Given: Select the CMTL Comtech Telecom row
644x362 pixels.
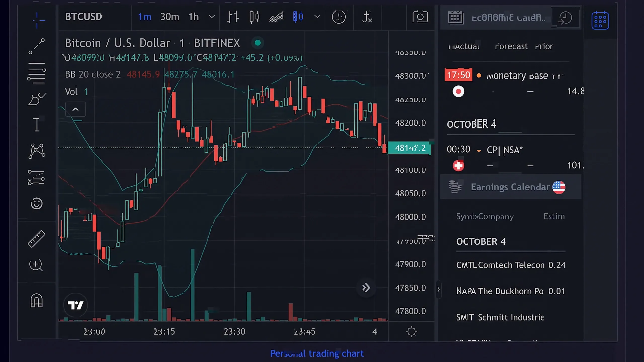Looking at the screenshot, I should click(511, 265).
